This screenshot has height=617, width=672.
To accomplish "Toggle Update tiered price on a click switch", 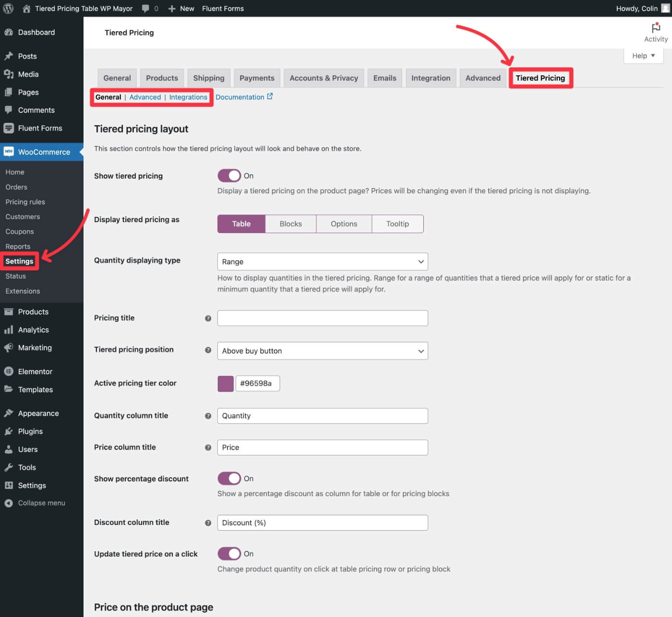I will click(229, 554).
